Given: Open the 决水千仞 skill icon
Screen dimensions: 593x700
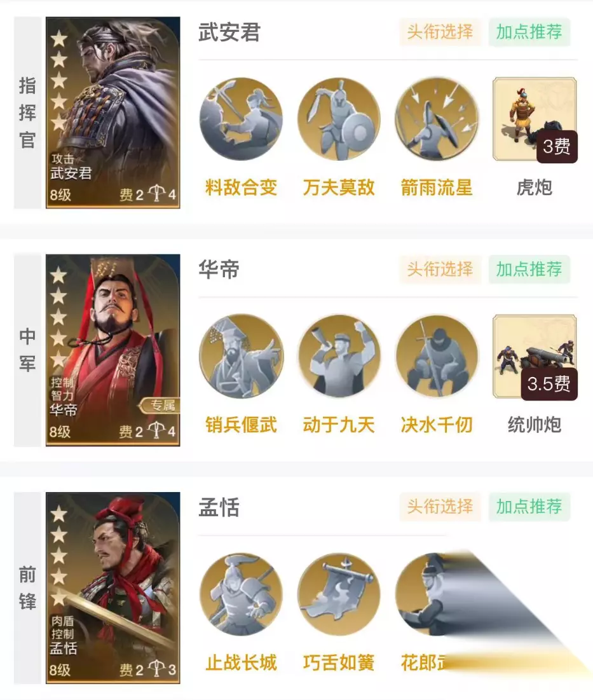Looking at the screenshot, I should click(x=437, y=356).
